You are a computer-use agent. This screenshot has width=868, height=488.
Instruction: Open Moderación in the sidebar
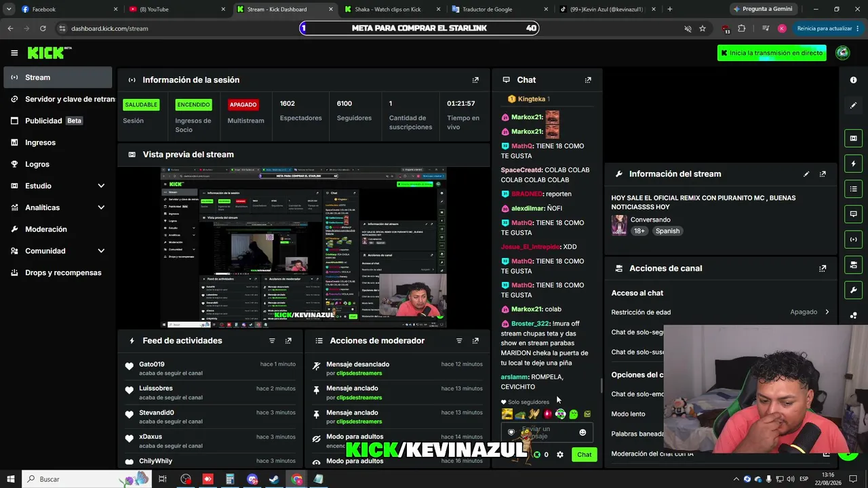[58, 229]
